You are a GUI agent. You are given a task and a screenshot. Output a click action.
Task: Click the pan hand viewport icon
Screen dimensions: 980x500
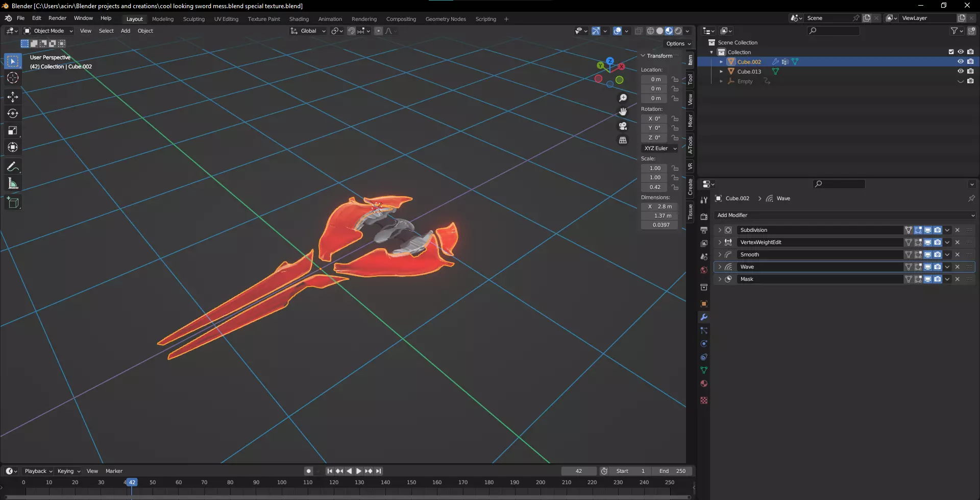(623, 112)
